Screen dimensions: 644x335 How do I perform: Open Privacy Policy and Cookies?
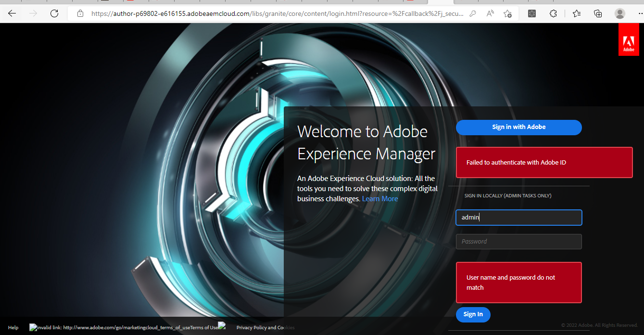tap(265, 327)
